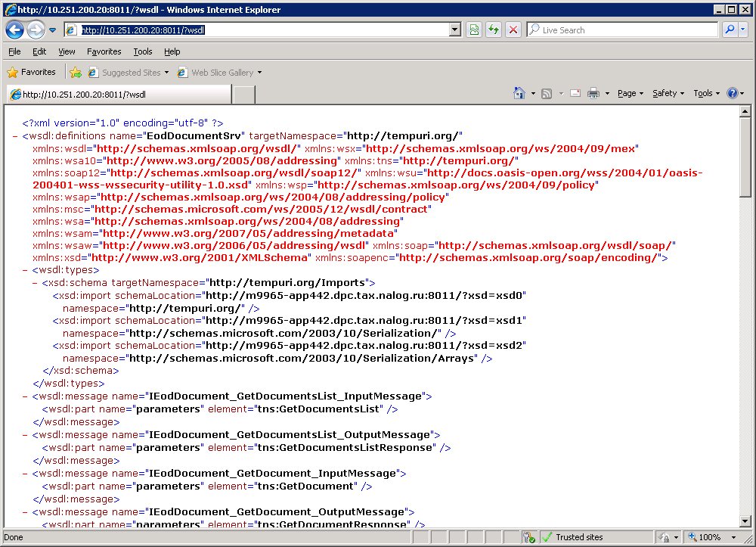Open the Favorites menu in menu bar
This screenshot has height=547, width=756.
[x=104, y=51]
